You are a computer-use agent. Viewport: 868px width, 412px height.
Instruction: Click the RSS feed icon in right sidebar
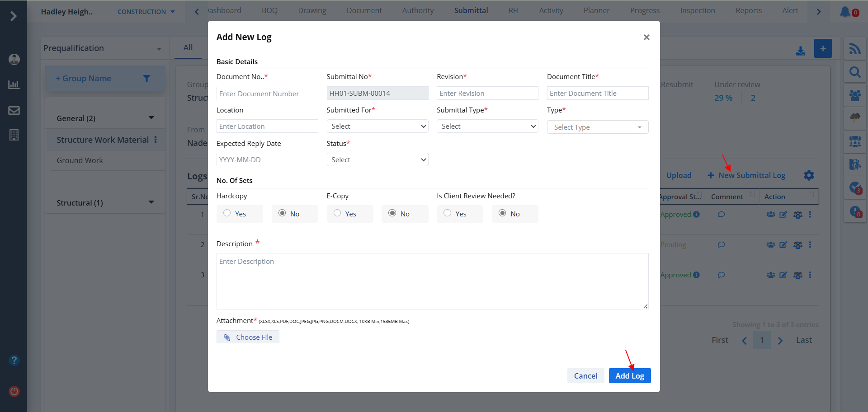[x=854, y=49]
